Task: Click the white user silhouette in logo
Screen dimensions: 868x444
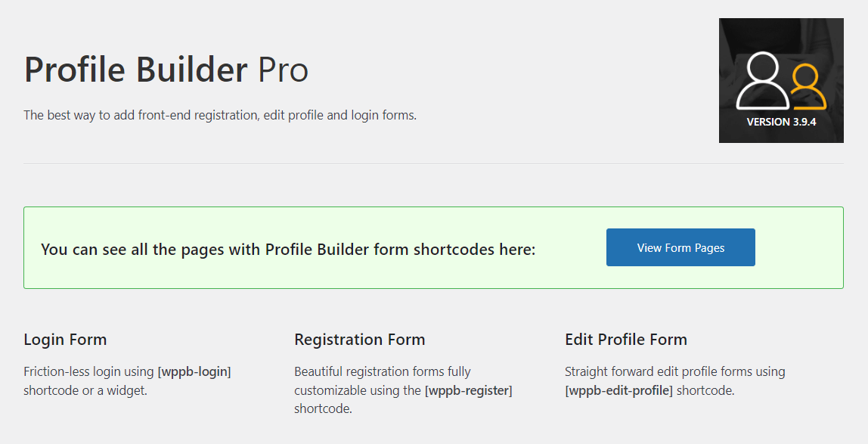Action: [762, 80]
